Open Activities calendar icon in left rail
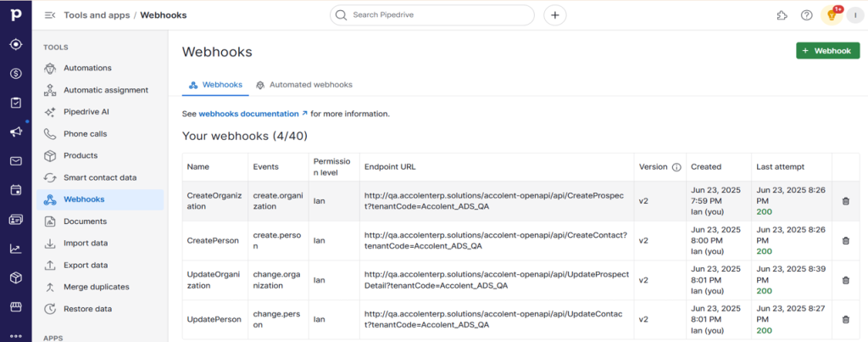The image size is (868, 342). [x=15, y=190]
